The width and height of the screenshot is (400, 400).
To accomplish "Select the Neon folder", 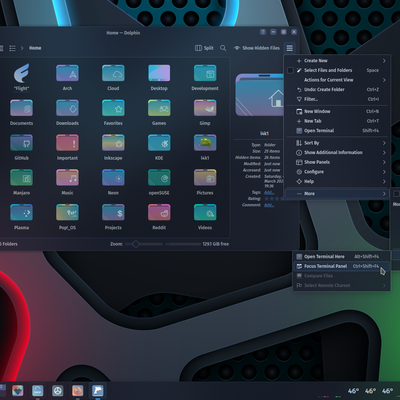I will pos(113,182).
